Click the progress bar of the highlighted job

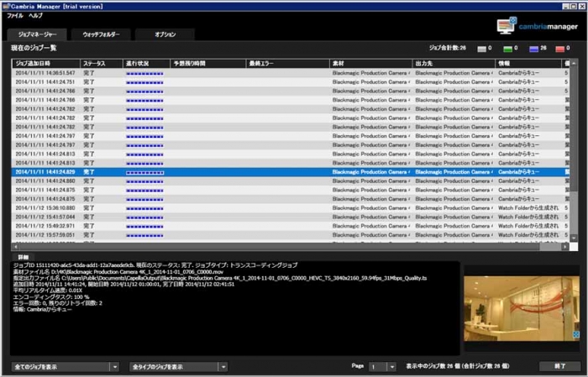(144, 171)
